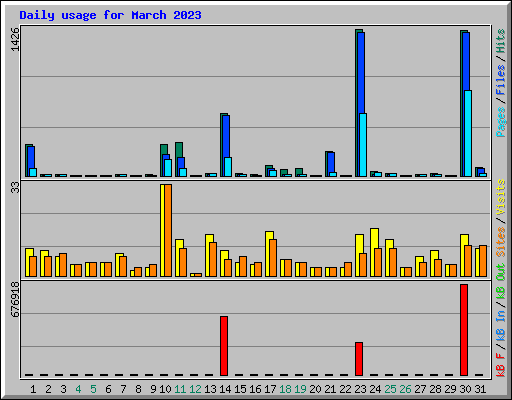512x400 pixels.
Task: Click day 30 on the x-axis
Action: pos(465,389)
